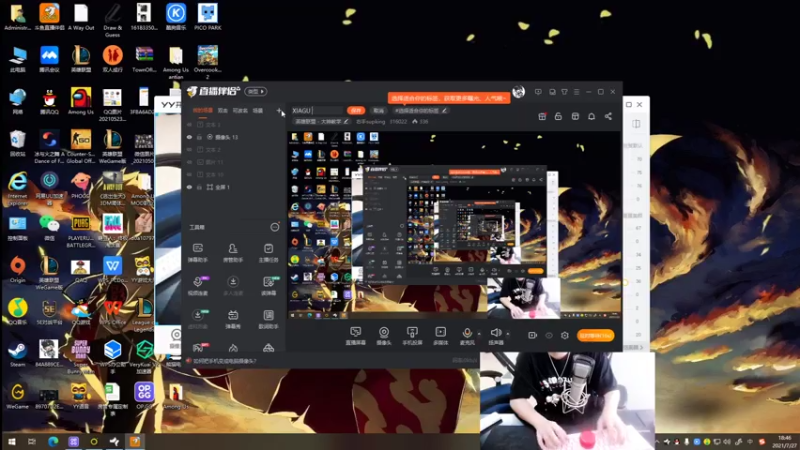Open Windows Start button on taskbar
Image resolution: width=800 pixels, height=450 pixels.
[11, 442]
